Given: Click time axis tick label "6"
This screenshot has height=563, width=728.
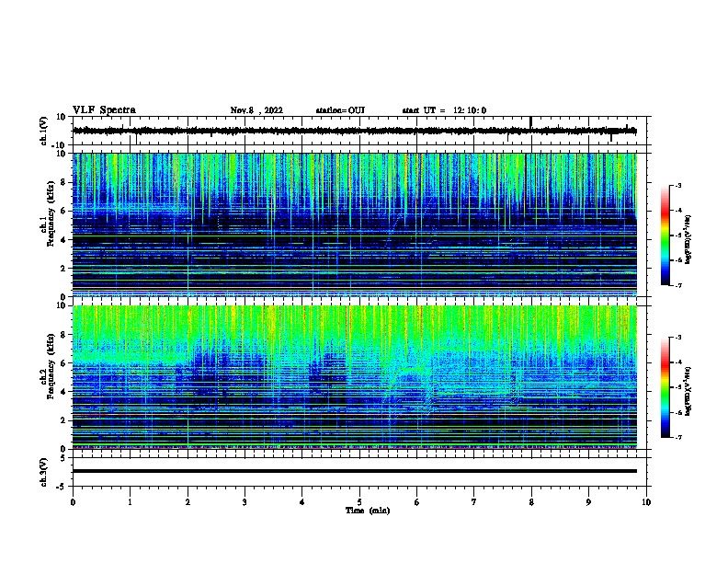Looking at the screenshot, I should [417, 502].
